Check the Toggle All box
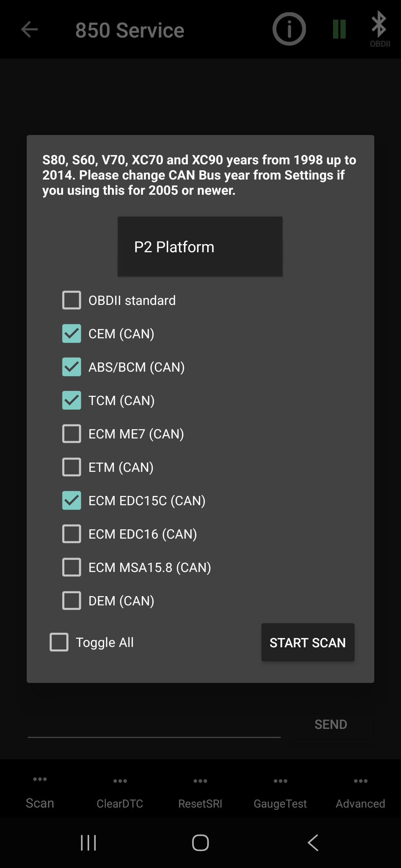401x868 pixels. tap(59, 642)
